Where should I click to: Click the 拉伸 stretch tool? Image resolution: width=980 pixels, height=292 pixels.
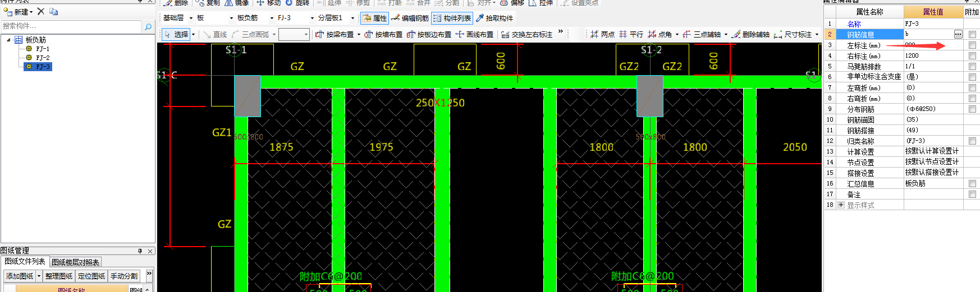[541, 3]
